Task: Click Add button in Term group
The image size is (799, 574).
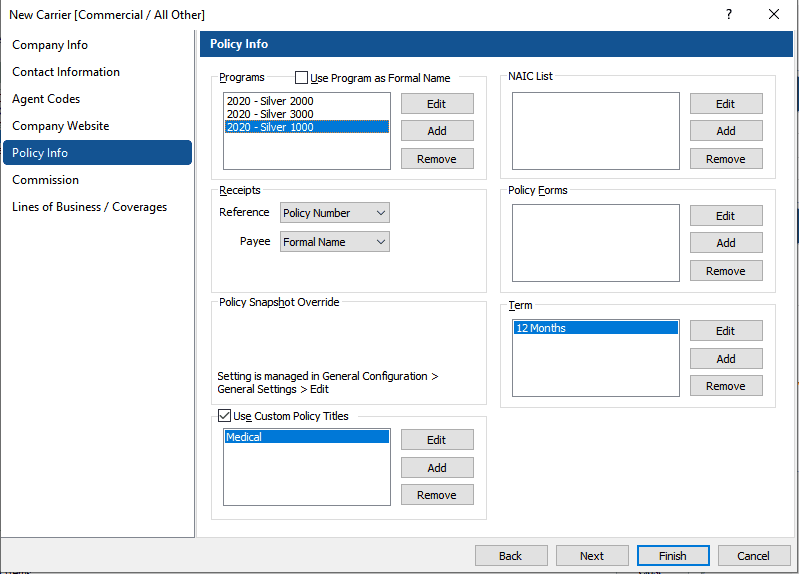Action: pos(726,358)
